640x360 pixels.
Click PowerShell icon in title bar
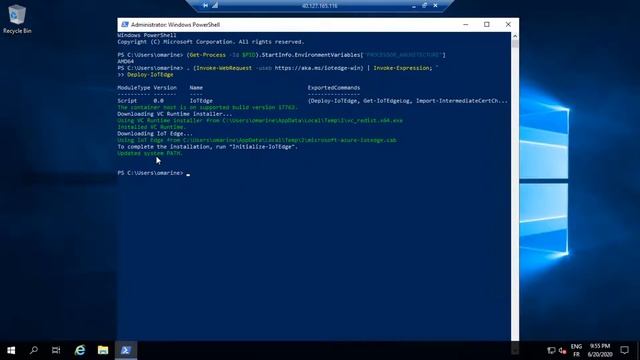coord(124,24)
